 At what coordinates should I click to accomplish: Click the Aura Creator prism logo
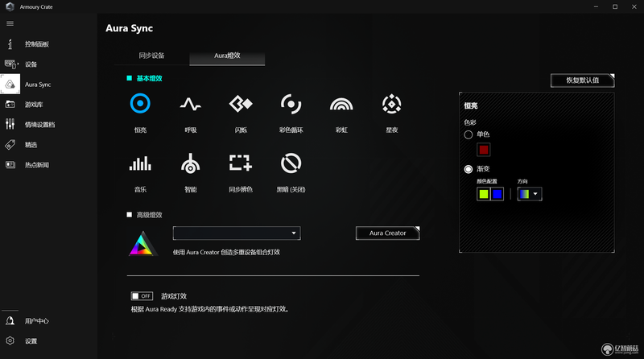coord(142,244)
